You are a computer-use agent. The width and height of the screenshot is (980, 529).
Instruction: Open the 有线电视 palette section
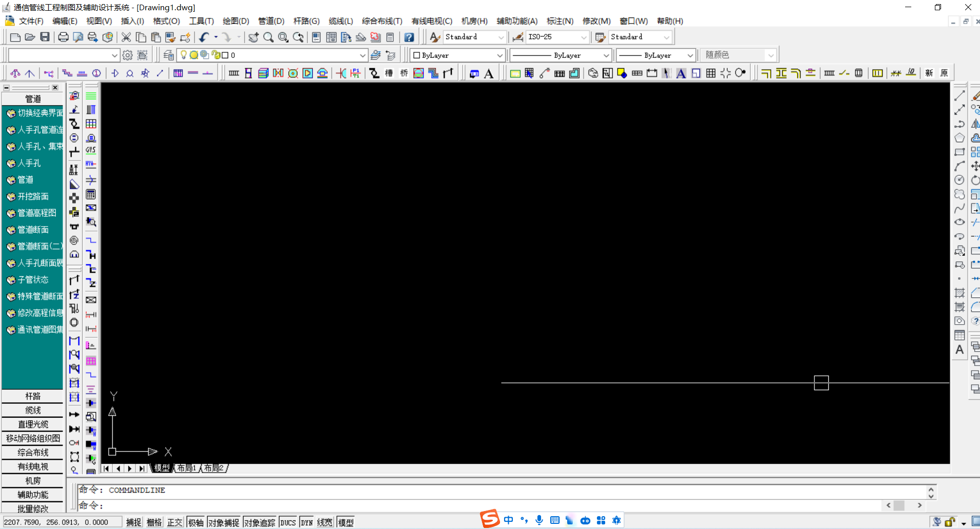coord(33,466)
